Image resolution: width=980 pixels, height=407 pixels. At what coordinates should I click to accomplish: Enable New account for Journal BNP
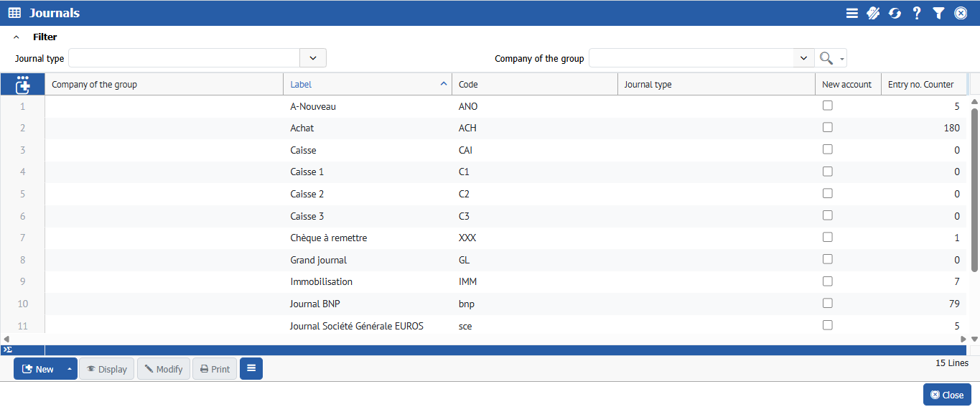click(x=828, y=303)
